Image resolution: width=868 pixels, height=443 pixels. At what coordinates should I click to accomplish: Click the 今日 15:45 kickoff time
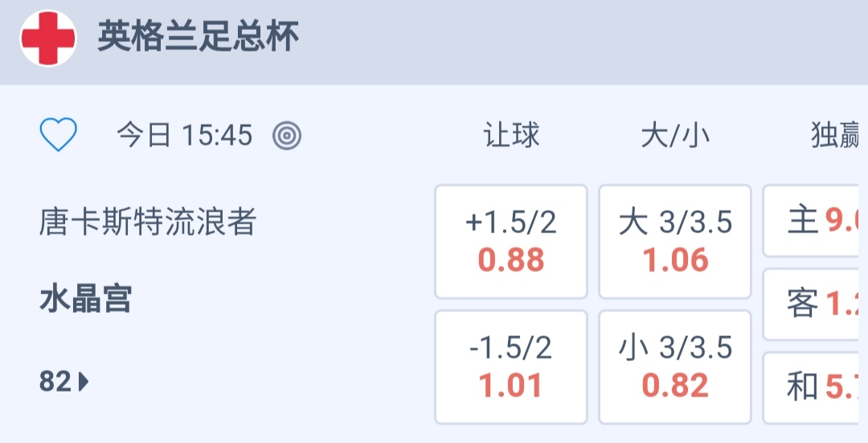(x=185, y=136)
